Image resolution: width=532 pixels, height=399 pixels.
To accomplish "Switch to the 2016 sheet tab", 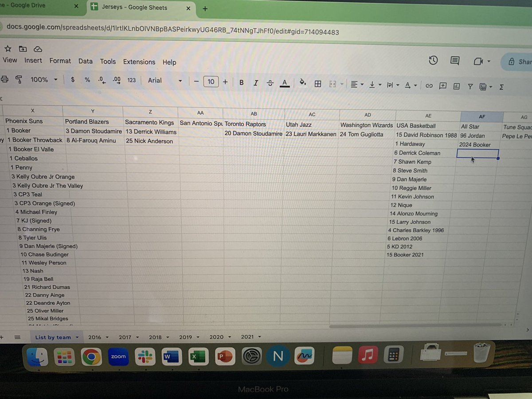I will (x=98, y=337).
